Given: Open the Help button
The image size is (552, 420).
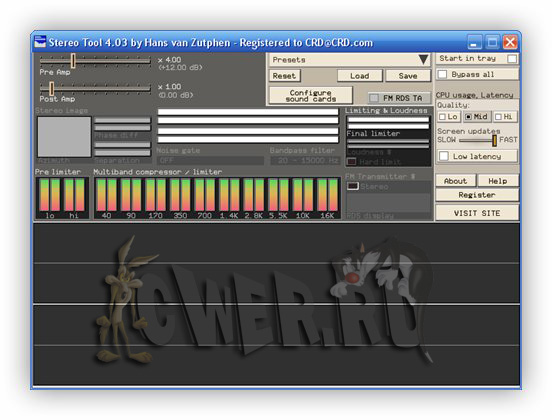Looking at the screenshot, I should click(x=498, y=181).
